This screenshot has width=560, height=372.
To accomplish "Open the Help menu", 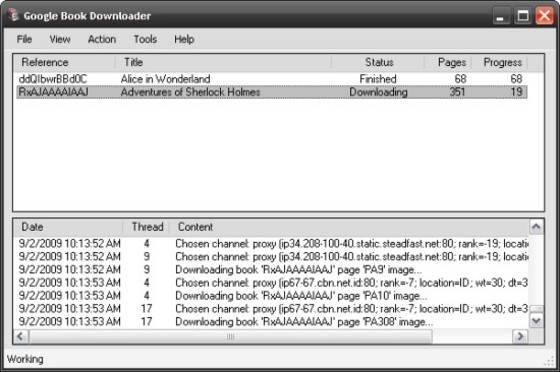I will coord(184,39).
